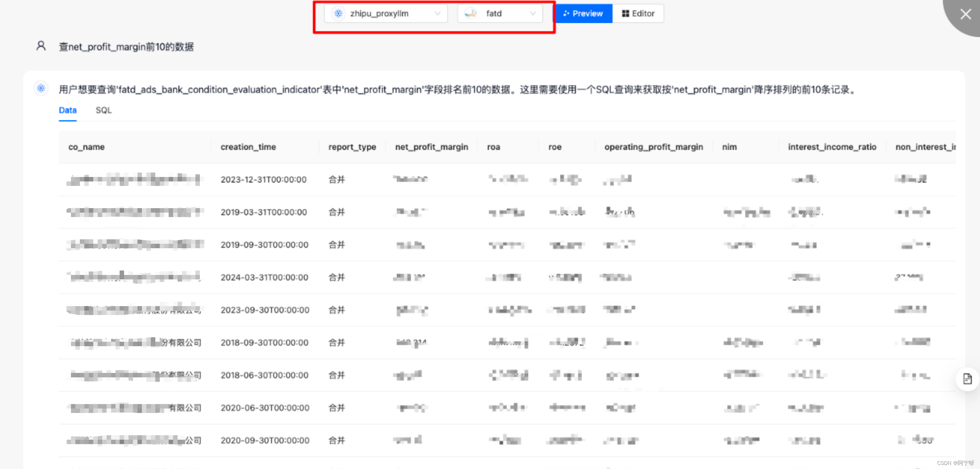Click the close X icon
Image resolution: width=980 pixels, height=469 pixels.
coord(965,14)
